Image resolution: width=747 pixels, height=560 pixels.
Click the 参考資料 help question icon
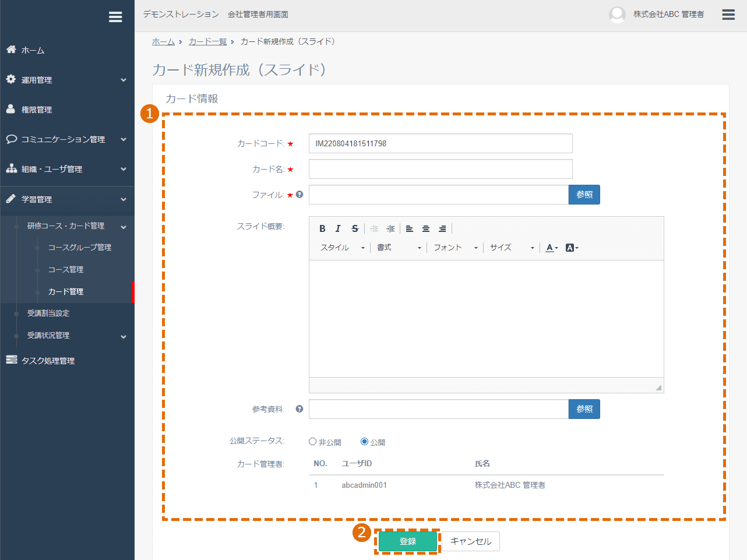(299, 409)
